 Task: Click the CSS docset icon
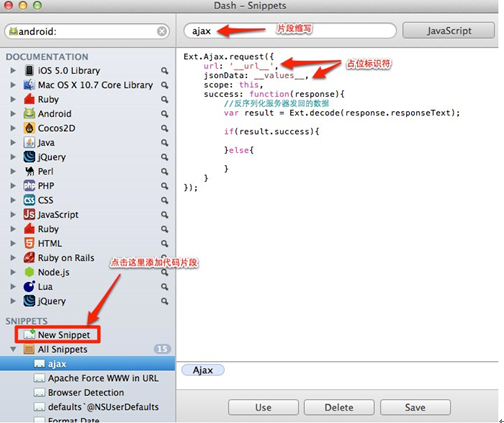29,200
